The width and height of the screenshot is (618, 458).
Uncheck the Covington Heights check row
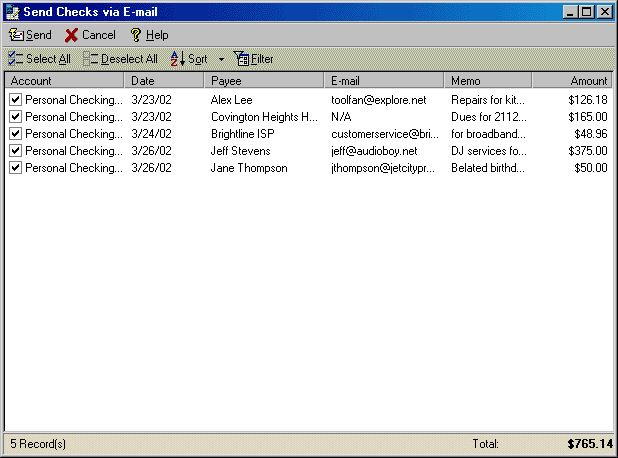pyautogui.click(x=15, y=117)
